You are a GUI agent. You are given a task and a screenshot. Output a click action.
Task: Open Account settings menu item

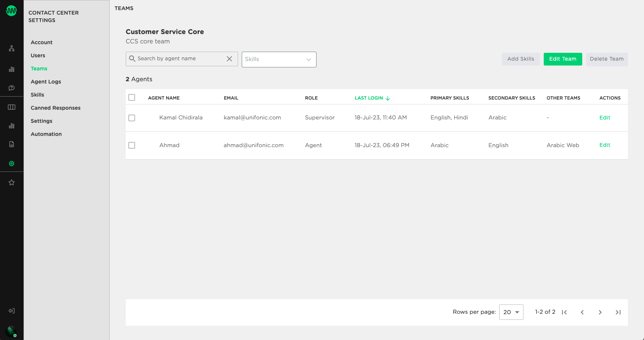tap(42, 42)
